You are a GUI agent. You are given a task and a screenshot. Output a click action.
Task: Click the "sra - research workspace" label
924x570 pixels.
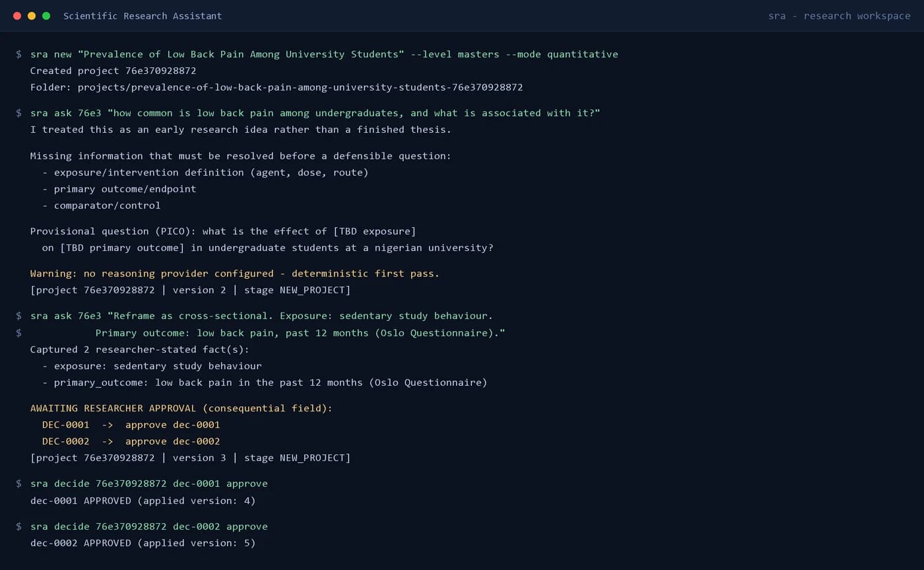(x=840, y=16)
